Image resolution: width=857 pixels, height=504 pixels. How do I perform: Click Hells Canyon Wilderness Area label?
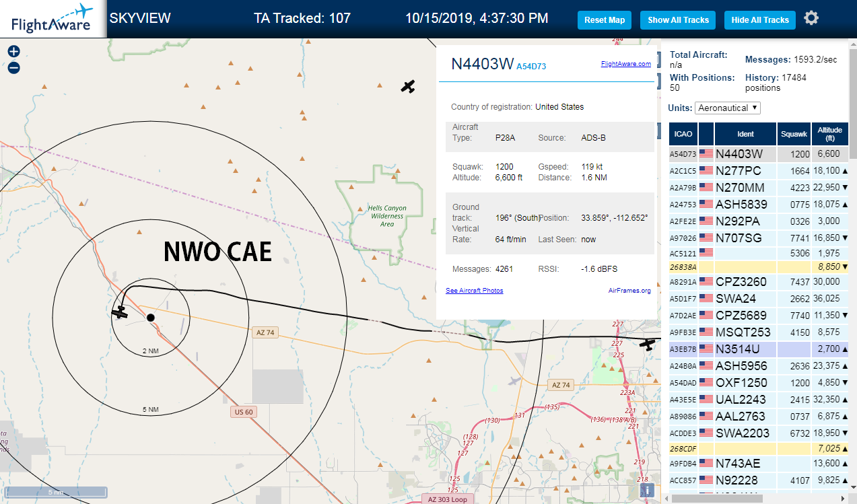(387, 216)
